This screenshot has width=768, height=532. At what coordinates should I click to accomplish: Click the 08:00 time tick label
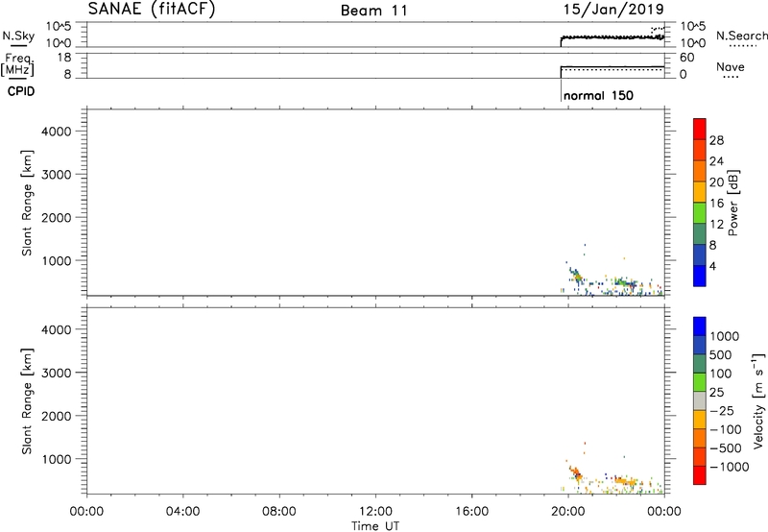pos(279,512)
